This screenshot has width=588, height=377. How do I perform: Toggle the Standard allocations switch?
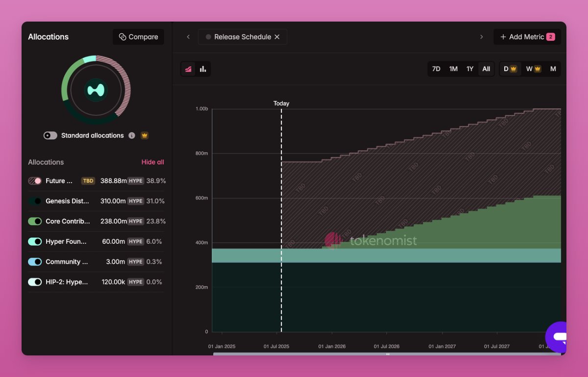pos(50,135)
